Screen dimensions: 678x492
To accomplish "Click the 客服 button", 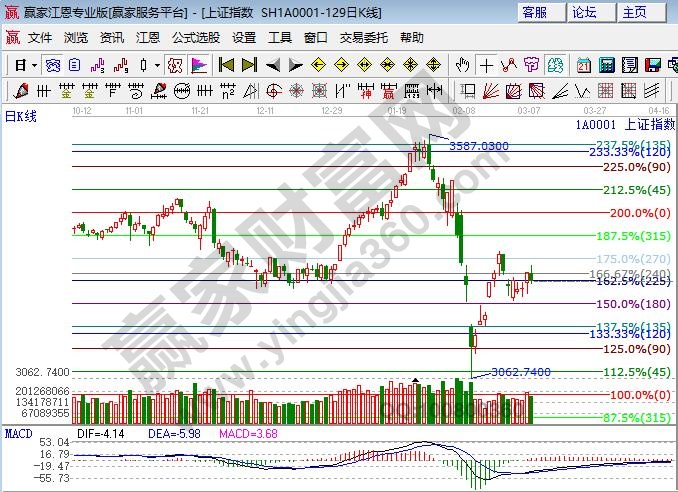I will [x=535, y=12].
